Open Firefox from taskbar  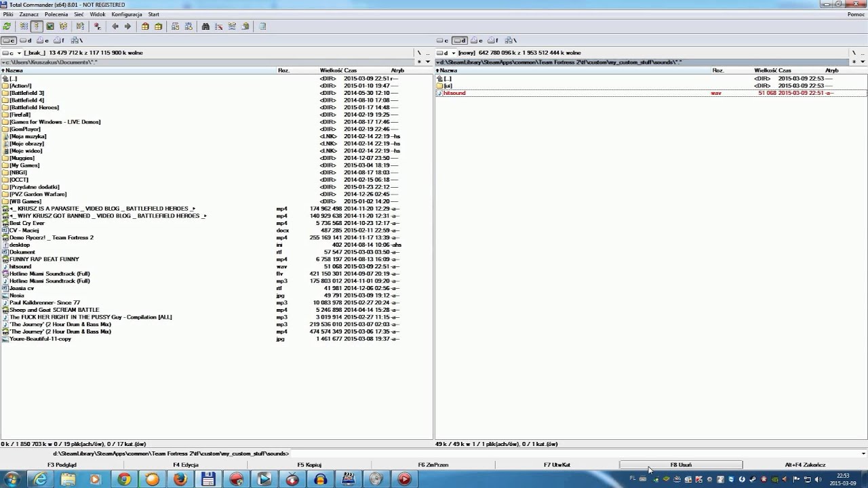click(180, 479)
